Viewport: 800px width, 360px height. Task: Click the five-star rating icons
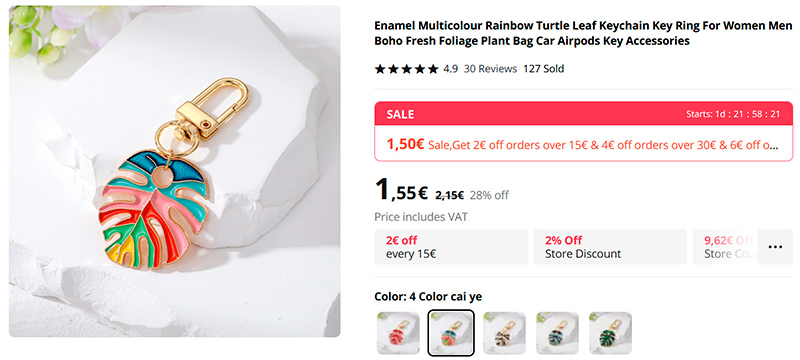pos(407,69)
